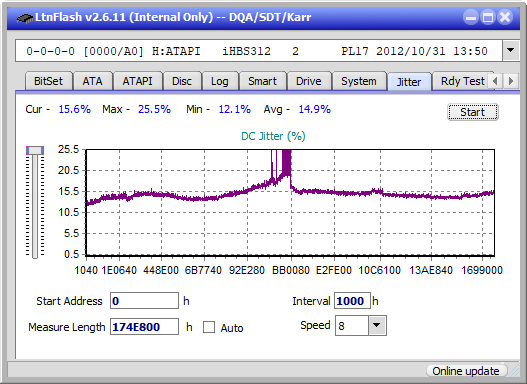The width and height of the screenshot is (527, 384).
Task: Select the Disc tab
Action: point(182,81)
